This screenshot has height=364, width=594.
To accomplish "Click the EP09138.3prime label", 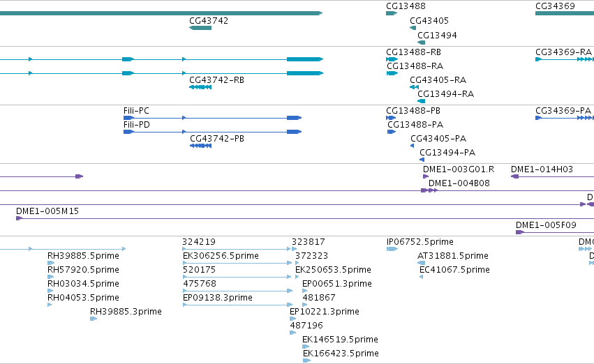I will (x=218, y=298).
